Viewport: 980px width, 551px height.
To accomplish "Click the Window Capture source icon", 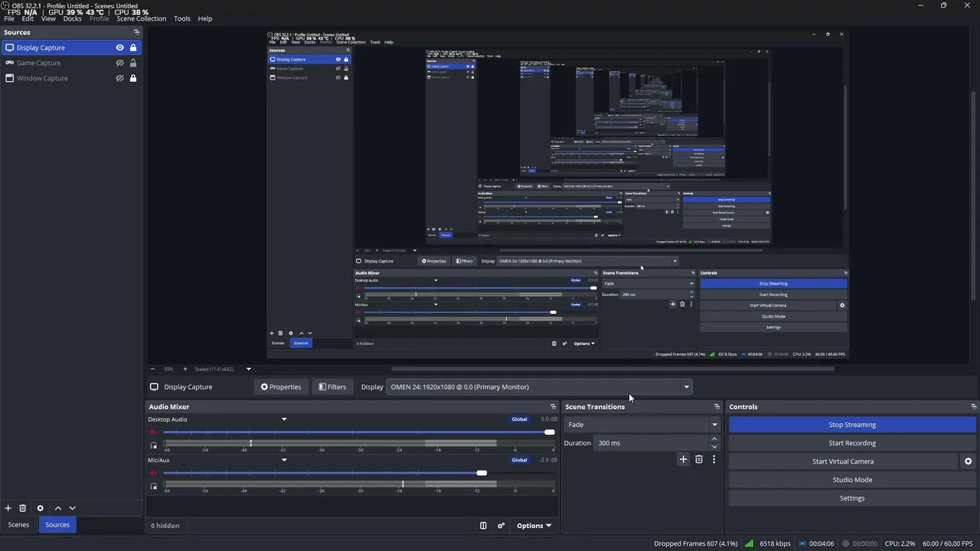I will tap(9, 78).
